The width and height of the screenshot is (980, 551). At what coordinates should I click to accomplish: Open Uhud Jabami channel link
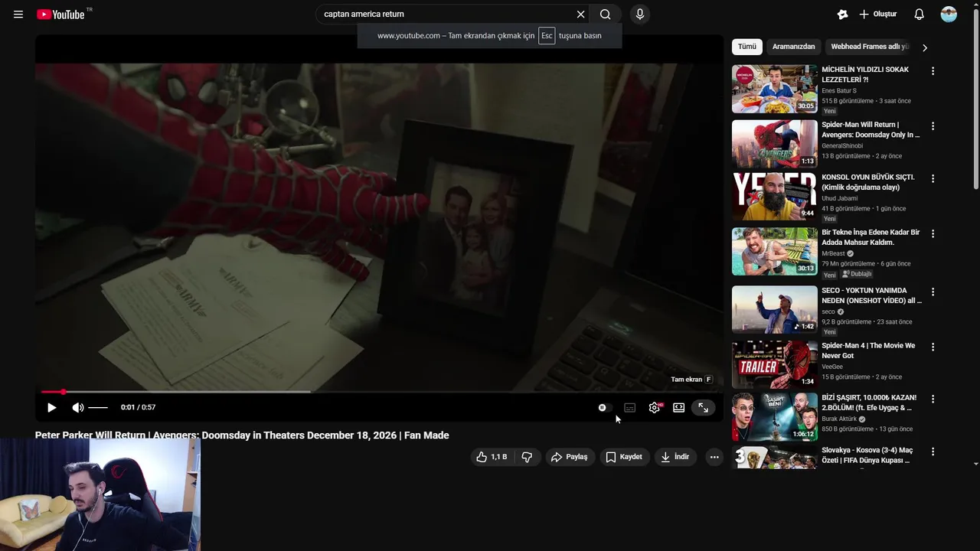[x=840, y=198]
